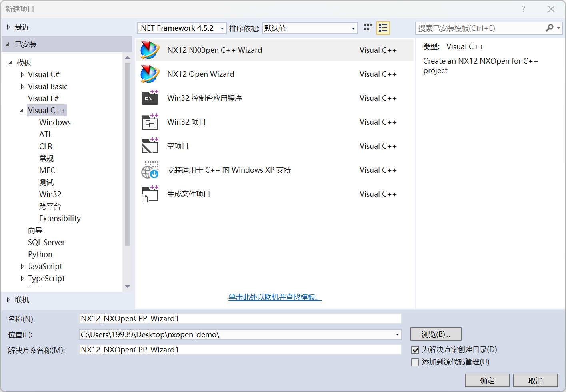
Task: Select the NX12 NXOpen C++ Wizard icon
Action: coord(150,50)
